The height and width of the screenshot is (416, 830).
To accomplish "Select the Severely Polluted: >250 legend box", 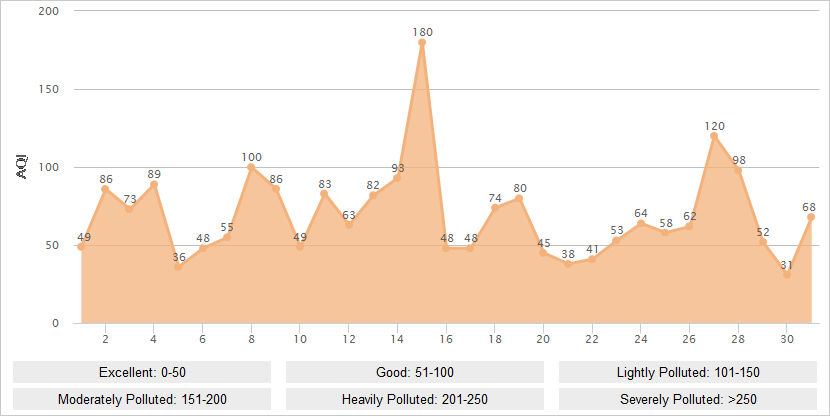I will (x=688, y=399).
